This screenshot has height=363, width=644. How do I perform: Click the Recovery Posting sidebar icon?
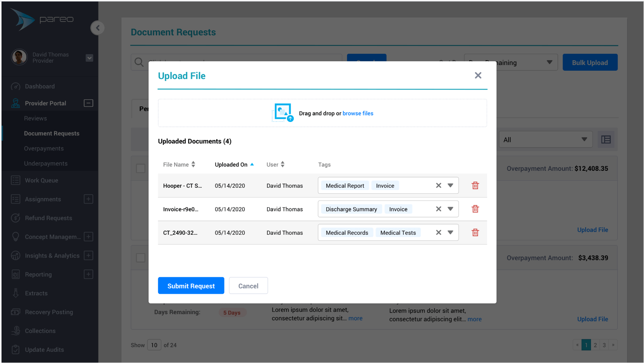(x=15, y=312)
